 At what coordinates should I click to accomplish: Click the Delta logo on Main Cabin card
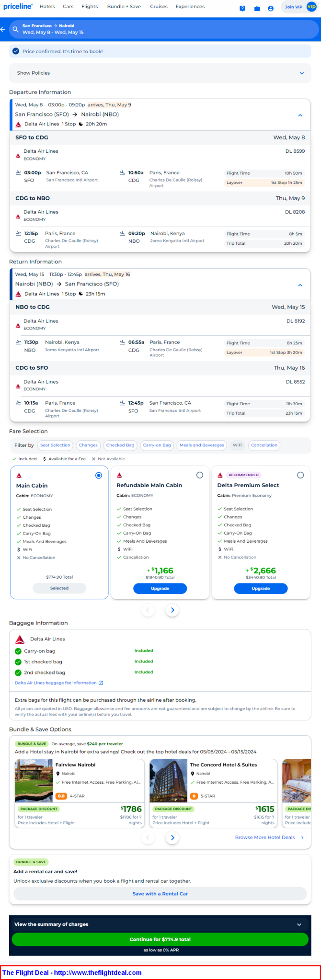tap(19, 476)
